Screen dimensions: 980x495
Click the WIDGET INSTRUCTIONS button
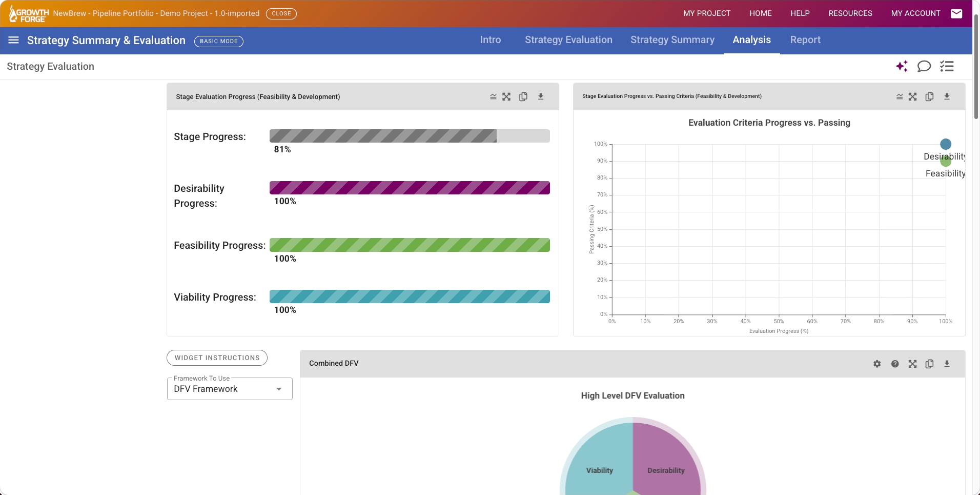217,358
